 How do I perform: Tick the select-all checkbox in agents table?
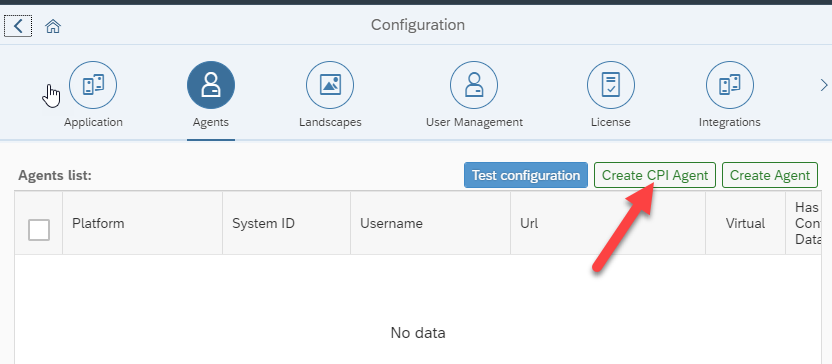39,230
